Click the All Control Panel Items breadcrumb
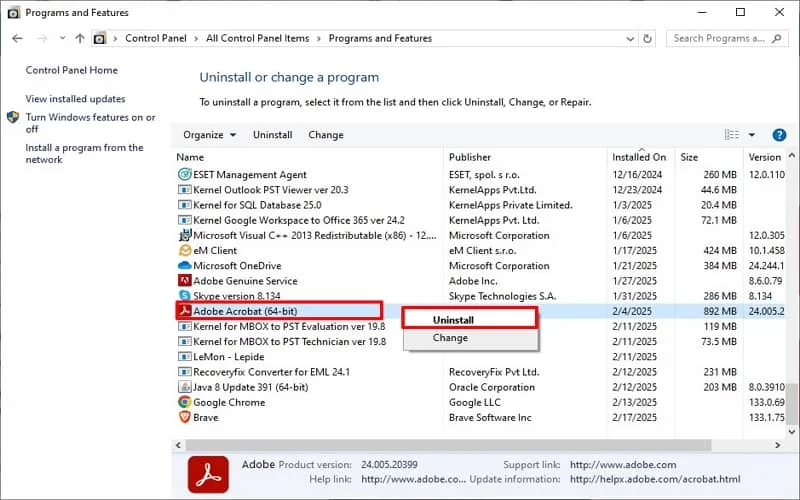The image size is (800, 500). click(258, 38)
